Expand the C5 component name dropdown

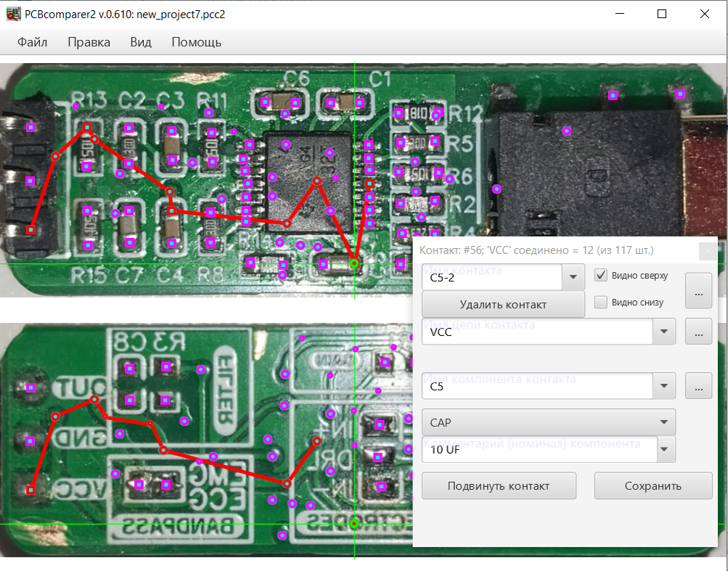point(664,386)
